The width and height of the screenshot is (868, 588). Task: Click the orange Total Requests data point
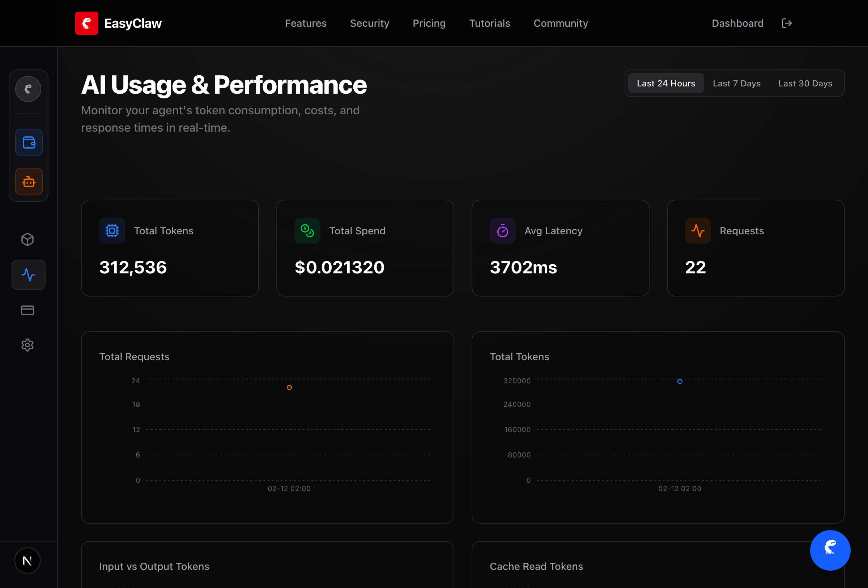(289, 388)
